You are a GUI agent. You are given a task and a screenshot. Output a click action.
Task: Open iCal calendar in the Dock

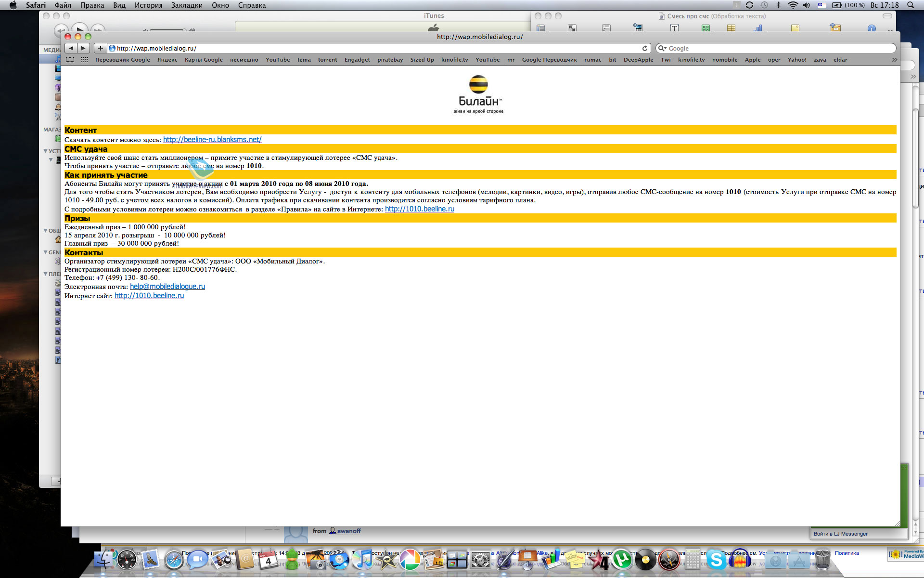point(269,560)
